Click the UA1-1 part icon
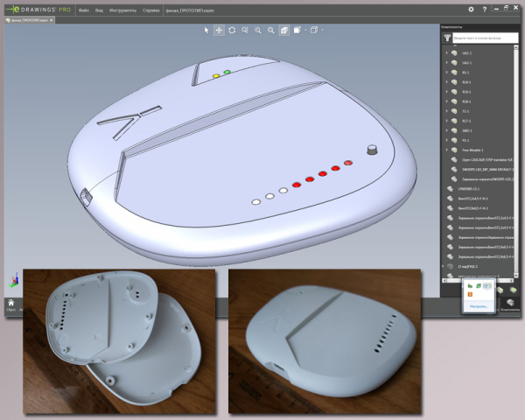525x420 pixels. (454, 52)
